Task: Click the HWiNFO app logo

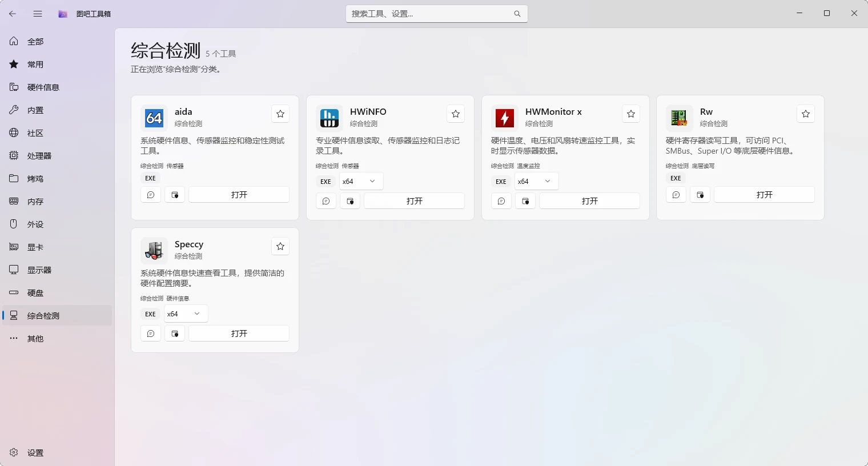Action: pos(329,118)
